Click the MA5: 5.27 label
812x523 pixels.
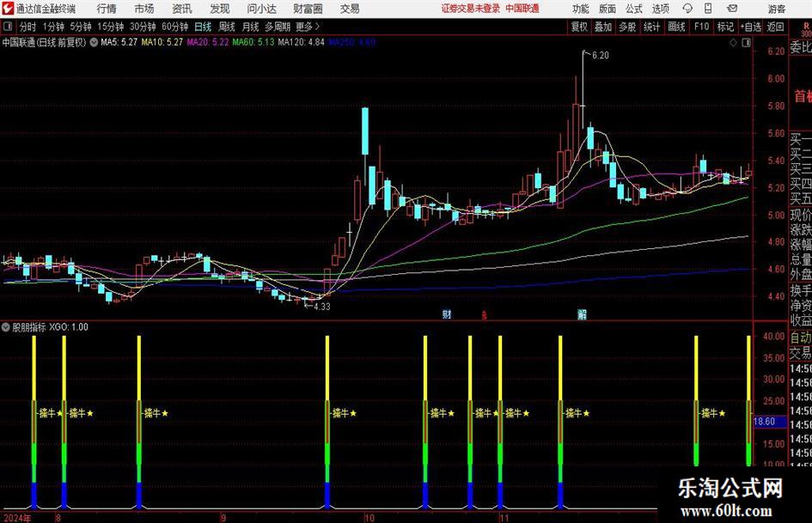(x=119, y=42)
